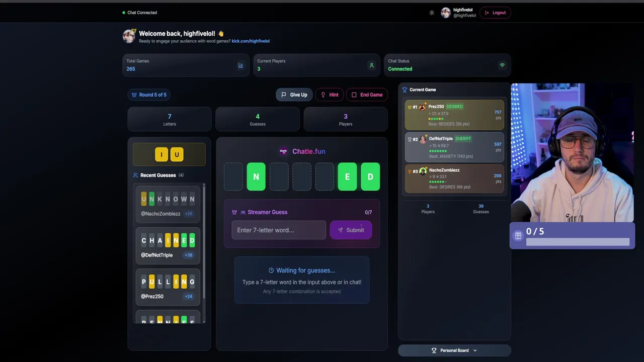Click the SHERIFF badge next to DefNotTriple
The width and height of the screenshot is (644, 362).
point(463,139)
